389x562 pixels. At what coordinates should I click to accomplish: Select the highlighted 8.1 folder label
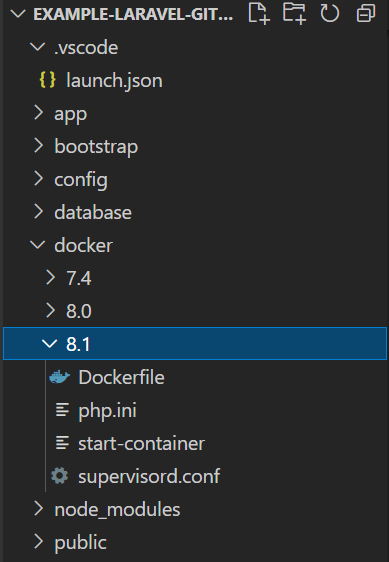[x=78, y=344]
